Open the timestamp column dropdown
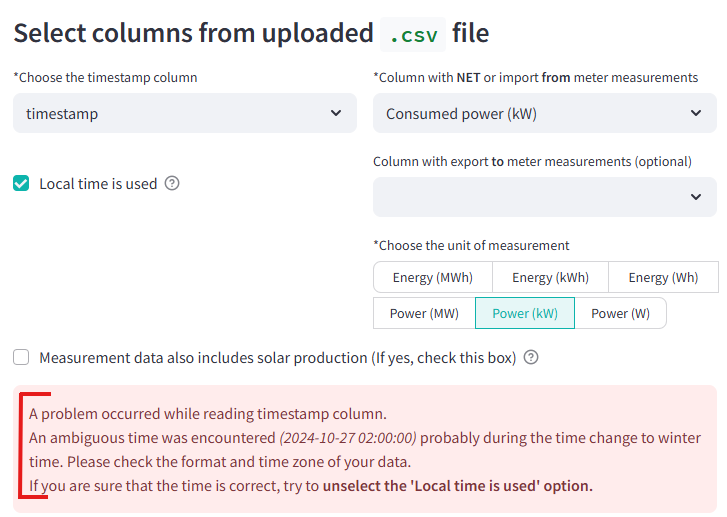Viewport: 727px width, 517px height. pyautogui.click(x=185, y=113)
